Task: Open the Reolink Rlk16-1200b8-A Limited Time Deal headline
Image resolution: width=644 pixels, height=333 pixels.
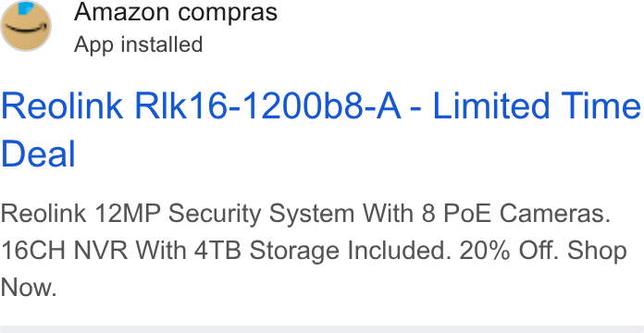Action: [320, 129]
